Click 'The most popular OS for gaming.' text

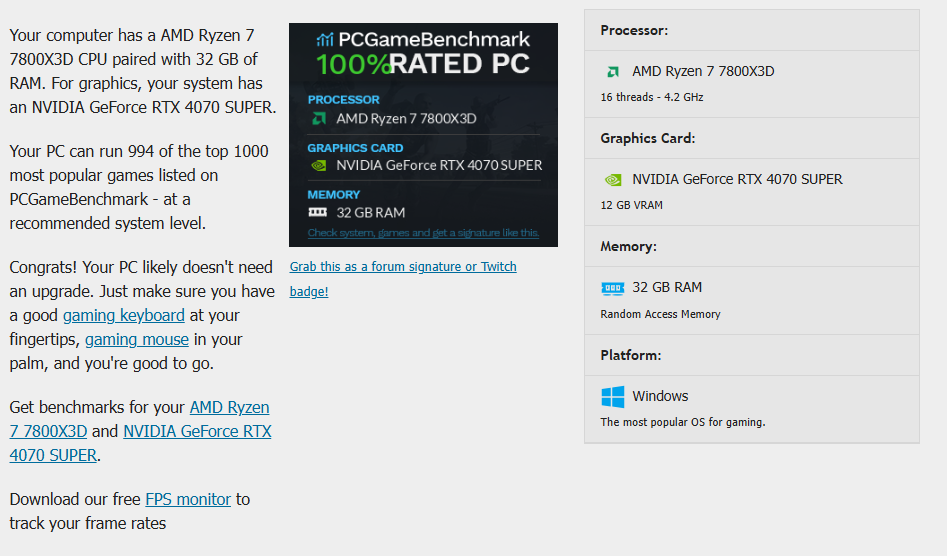point(682,422)
